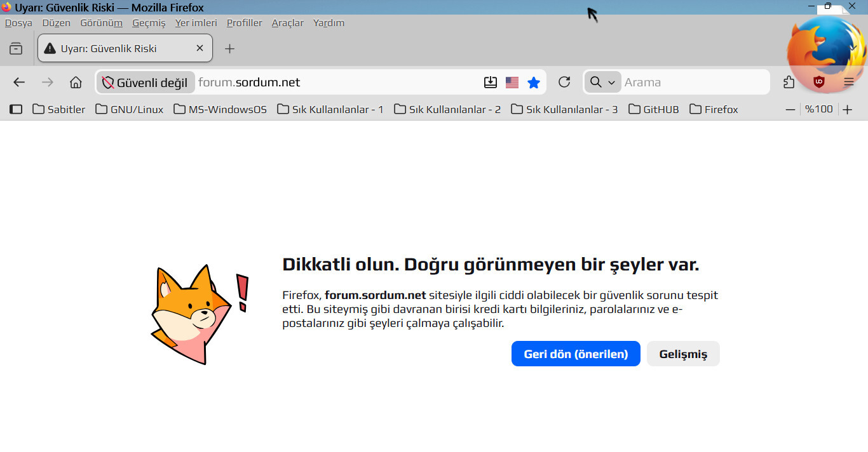The width and height of the screenshot is (868, 452).
Task: Open the Sık Kullanılanlar - 2 folder
Action: [x=447, y=109]
